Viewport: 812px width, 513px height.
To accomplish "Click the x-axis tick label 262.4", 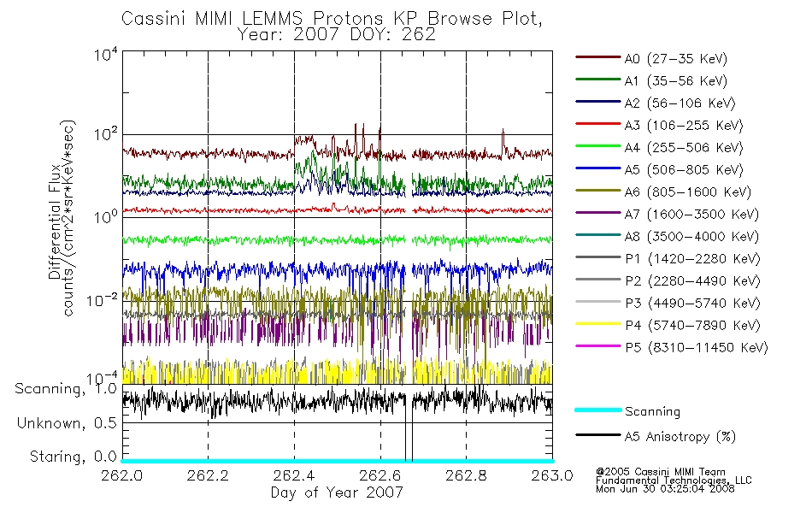I will [x=294, y=475].
